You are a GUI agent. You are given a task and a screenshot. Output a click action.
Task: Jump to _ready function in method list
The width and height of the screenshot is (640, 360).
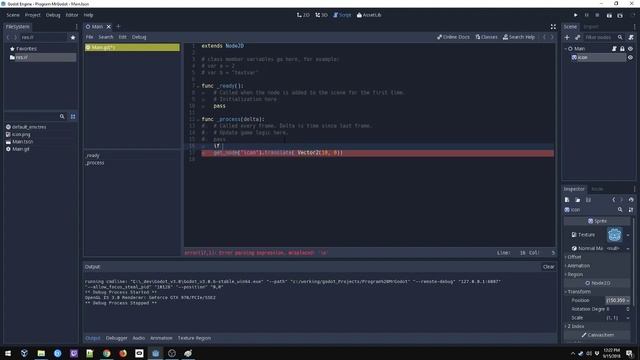[x=93, y=156]
